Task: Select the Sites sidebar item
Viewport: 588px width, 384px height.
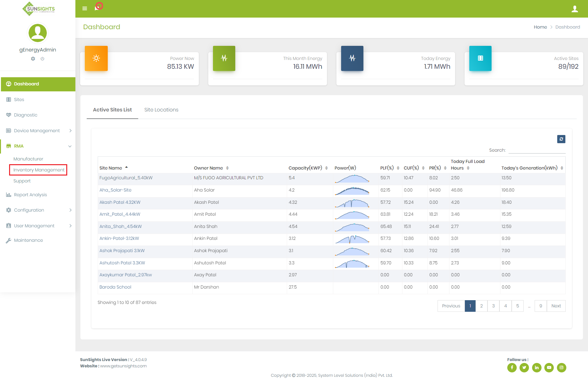Action: tap(19, 100)
